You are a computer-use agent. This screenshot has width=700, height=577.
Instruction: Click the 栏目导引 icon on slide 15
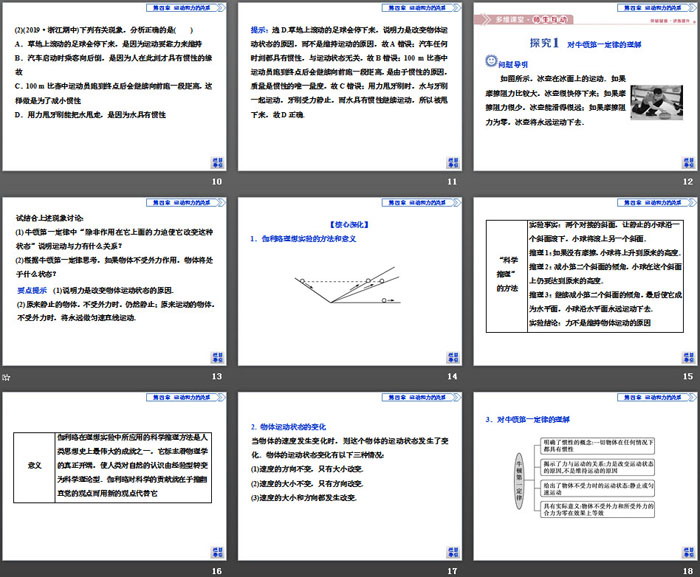click(688, 357)
